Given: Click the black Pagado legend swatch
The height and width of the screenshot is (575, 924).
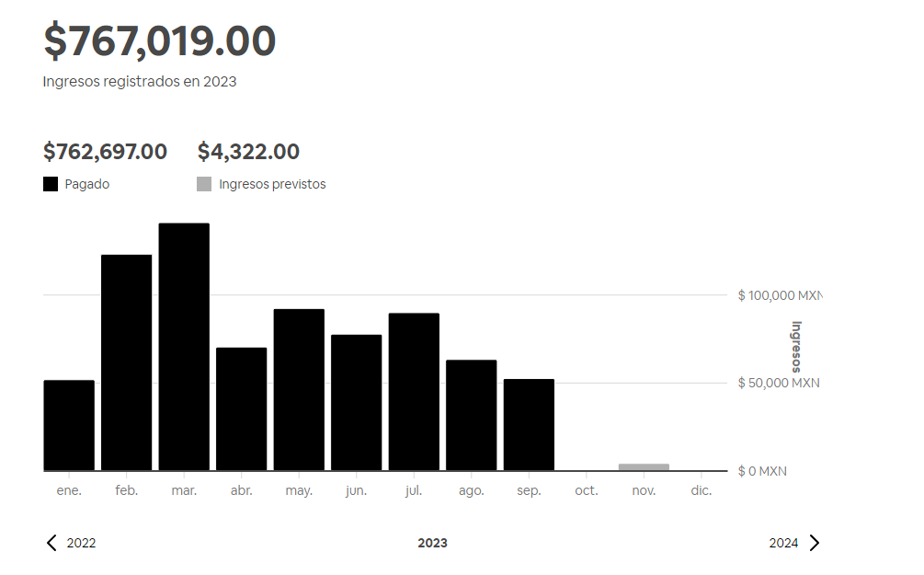Looking at the screenshot, I should [x=51, y=184].
